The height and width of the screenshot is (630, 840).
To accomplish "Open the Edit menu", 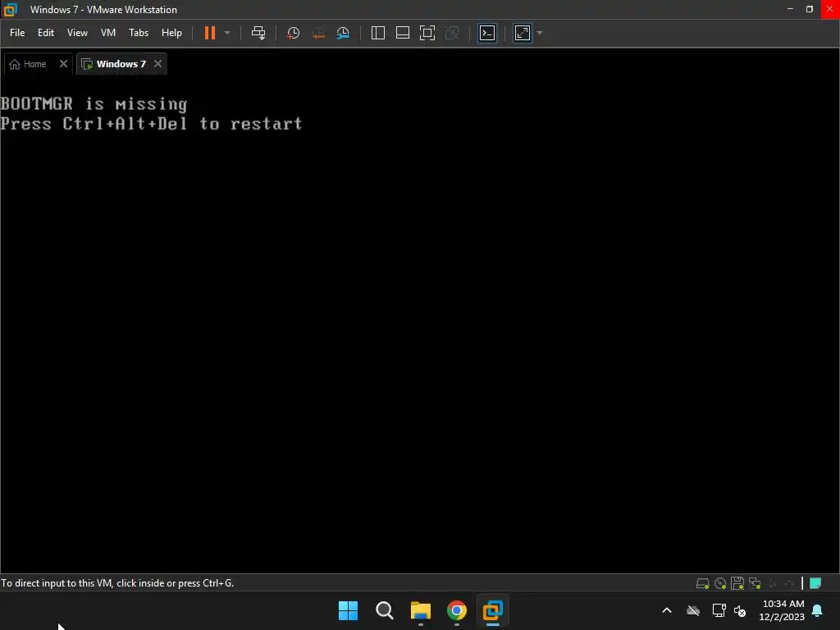I will tap(46, 33).
